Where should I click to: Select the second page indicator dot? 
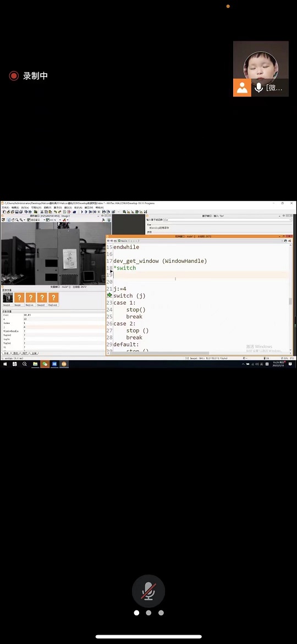point(148,613)
